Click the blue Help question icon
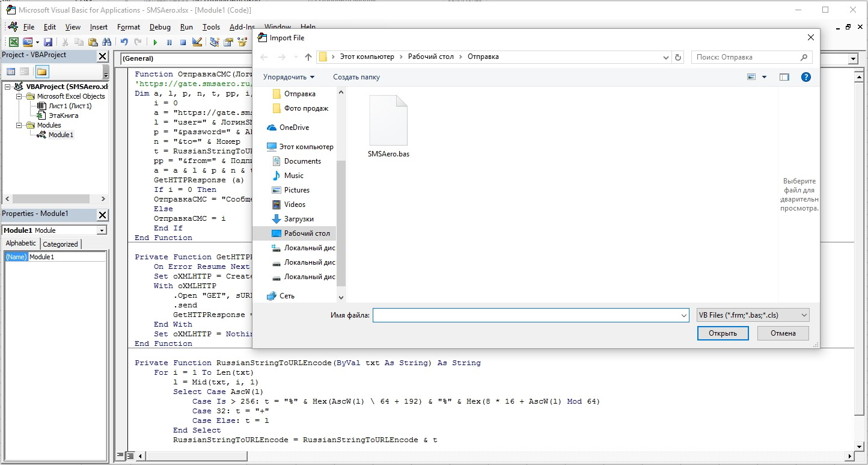The image size is (868, 465). [806, 77]
